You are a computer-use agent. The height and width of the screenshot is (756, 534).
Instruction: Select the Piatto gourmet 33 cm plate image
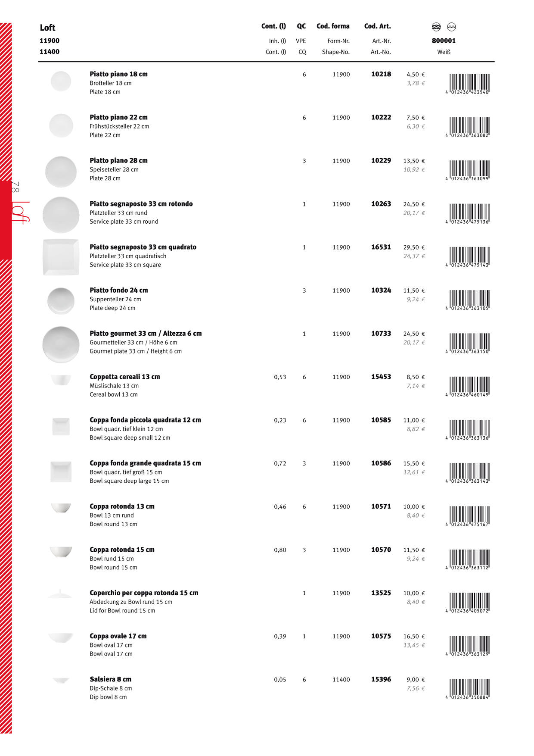point(61,344)
